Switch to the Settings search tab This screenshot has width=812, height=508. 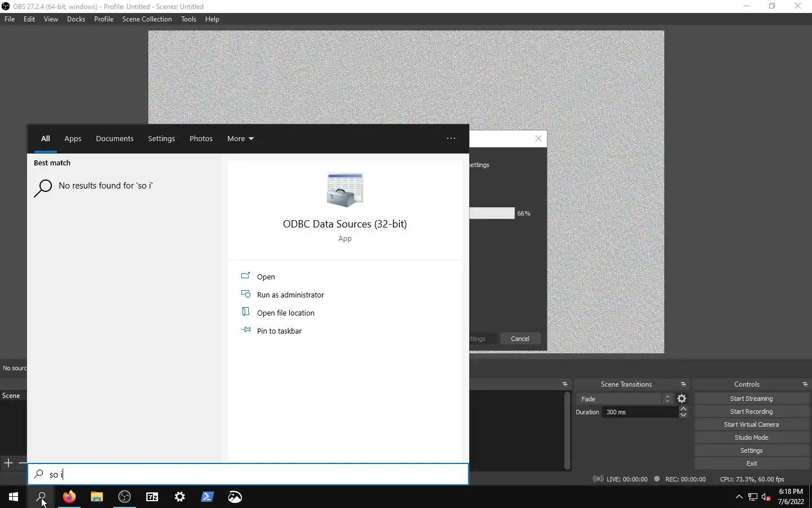161,138
